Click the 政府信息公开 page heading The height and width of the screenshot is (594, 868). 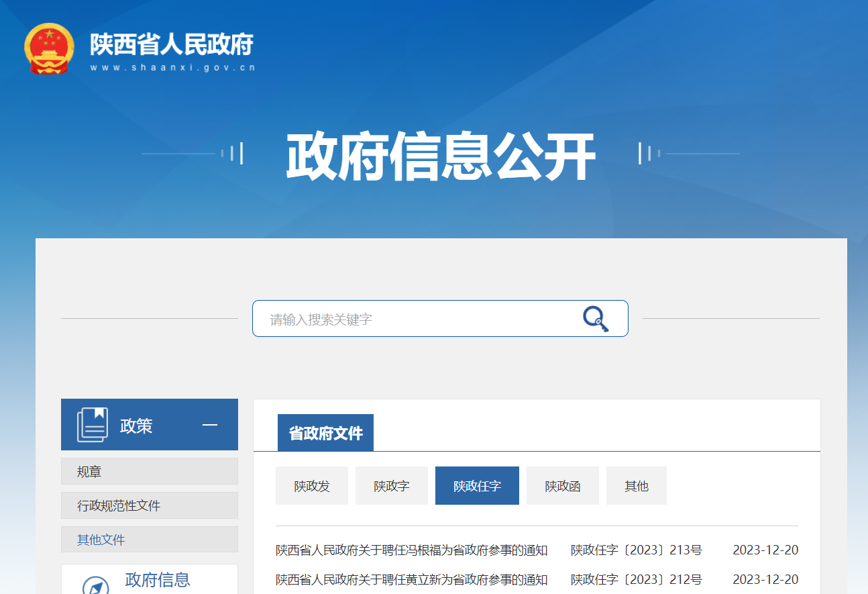pyautogui.click(x=441, y=157)
